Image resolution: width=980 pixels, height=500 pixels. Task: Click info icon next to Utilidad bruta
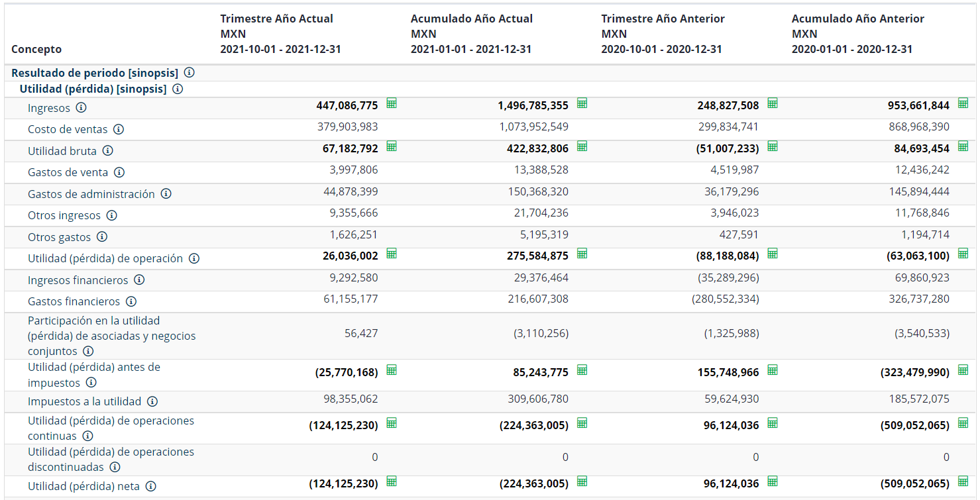pos(107,151)
